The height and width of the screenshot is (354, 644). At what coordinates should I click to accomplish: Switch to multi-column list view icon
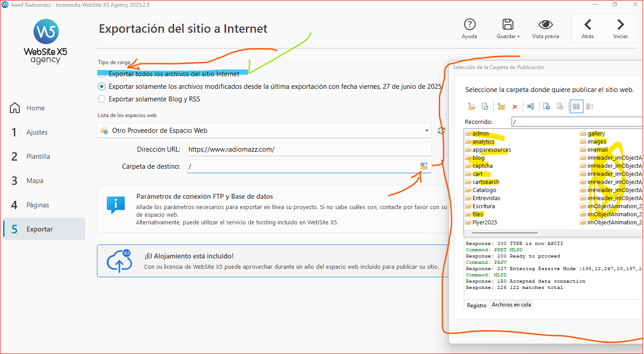[x=577, y=107]
